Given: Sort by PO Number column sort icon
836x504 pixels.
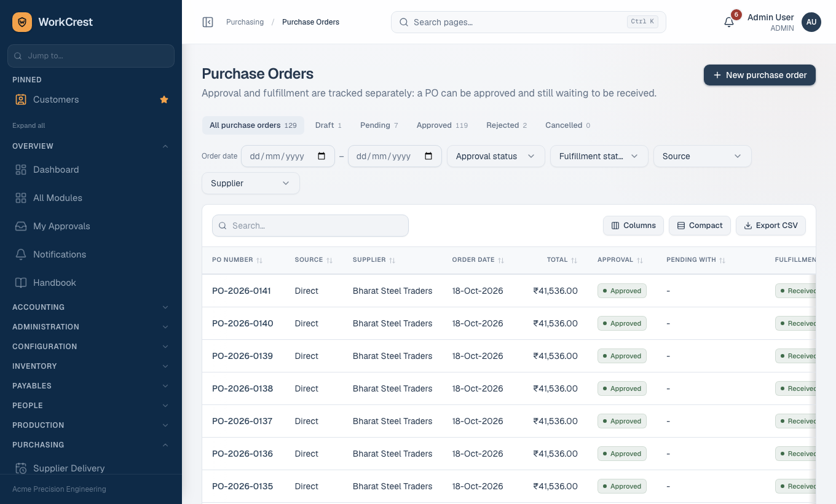Looking at the screenshot, I should point(259,260).
